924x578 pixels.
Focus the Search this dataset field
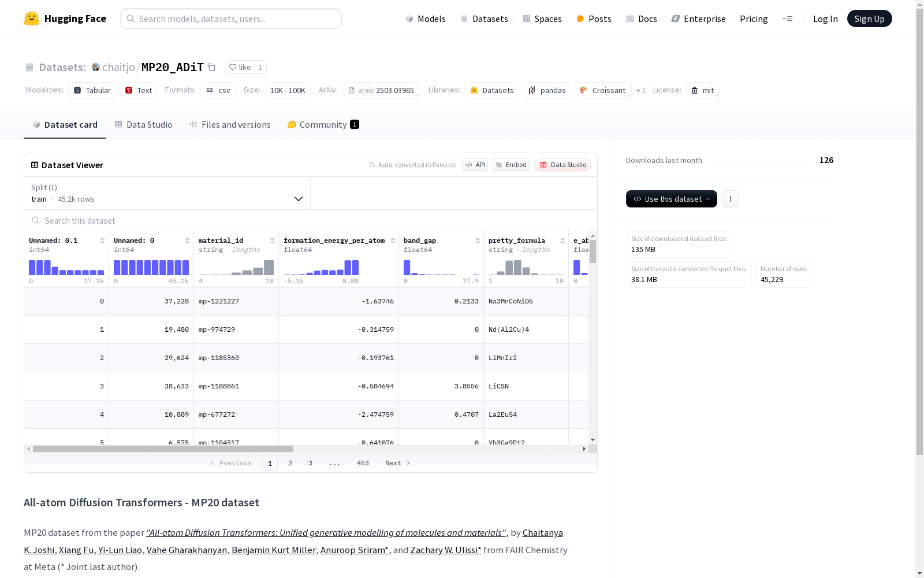[x=311, y=220]
